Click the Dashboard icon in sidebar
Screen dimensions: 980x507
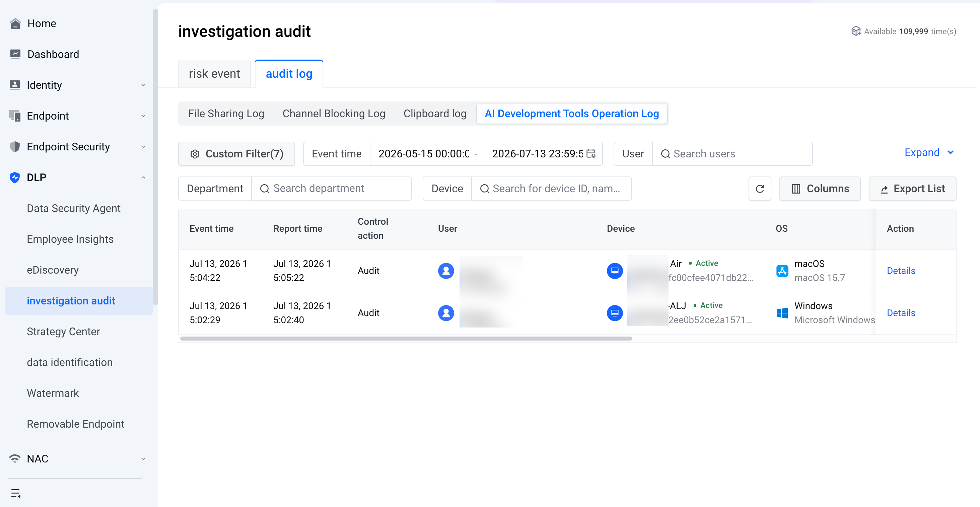point(15,54)
